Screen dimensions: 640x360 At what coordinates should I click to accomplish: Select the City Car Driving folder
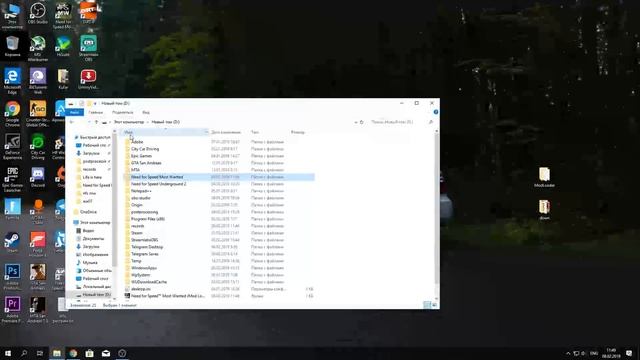(x=145, y=149)
